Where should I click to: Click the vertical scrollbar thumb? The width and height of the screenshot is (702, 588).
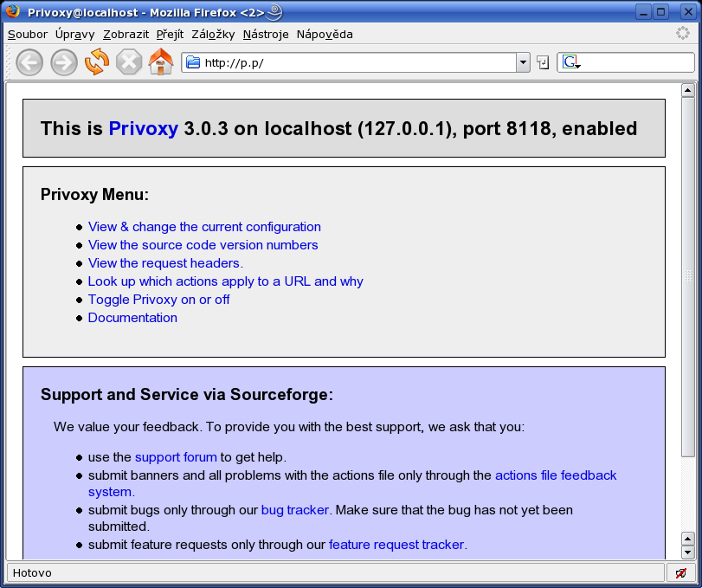coord(687,276)
